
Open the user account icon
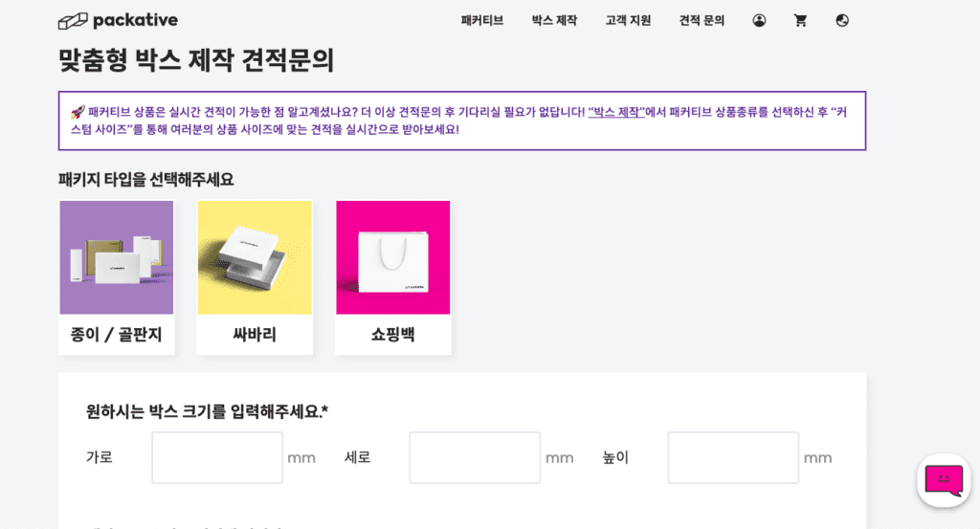tap(759, 21)
